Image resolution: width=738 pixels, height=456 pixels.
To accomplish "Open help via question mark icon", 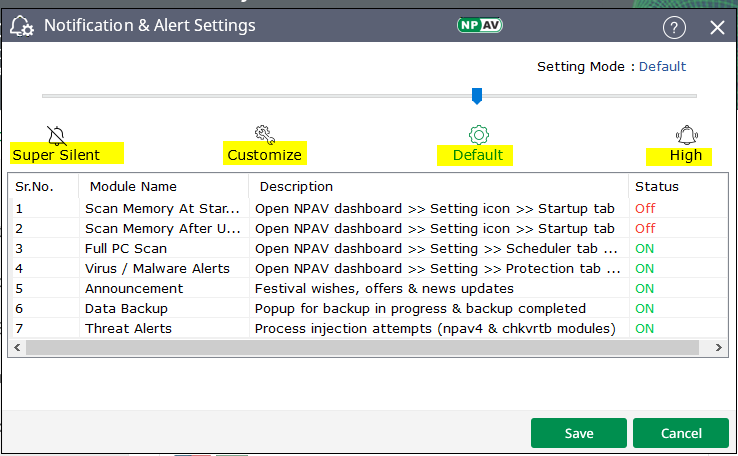I will (x=674, y=27).
